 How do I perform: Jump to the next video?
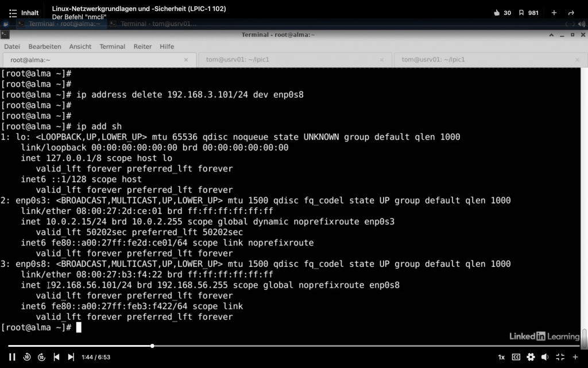[x=71, y=357]
